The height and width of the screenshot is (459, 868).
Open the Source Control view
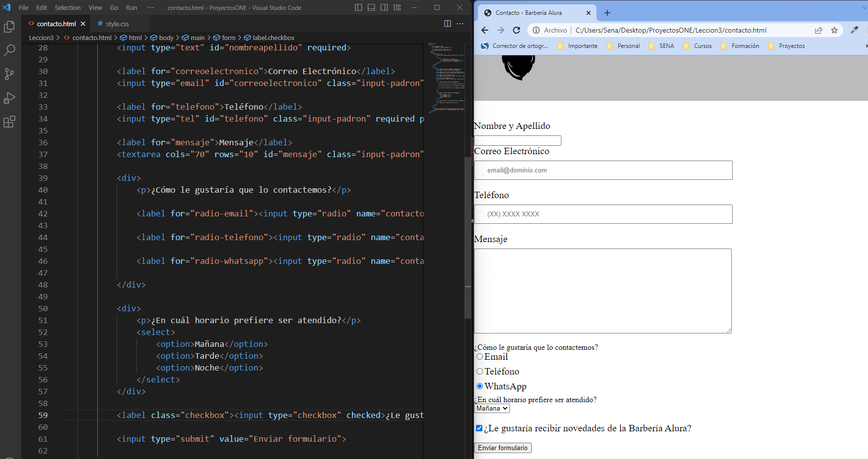(x=9, y=74)
